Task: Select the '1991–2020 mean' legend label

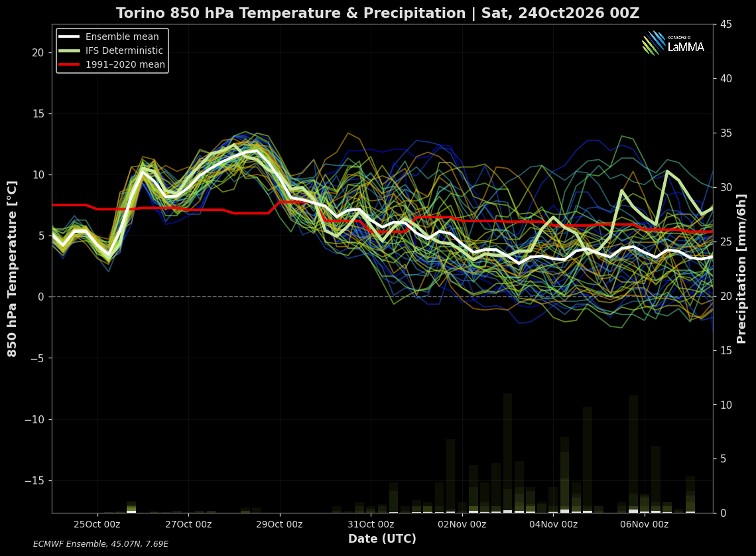Action: click(125, 64)
